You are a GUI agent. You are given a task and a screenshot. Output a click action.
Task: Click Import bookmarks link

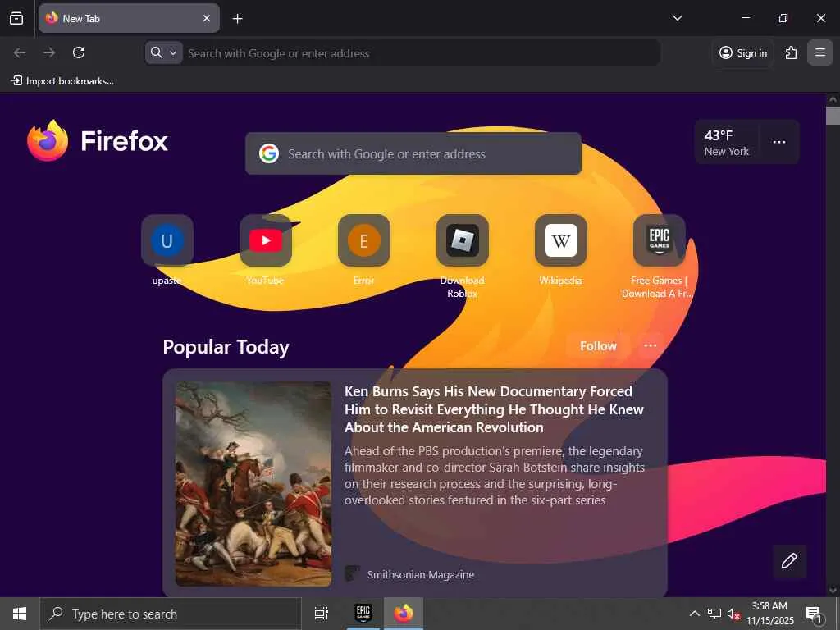tap(62, 81)
